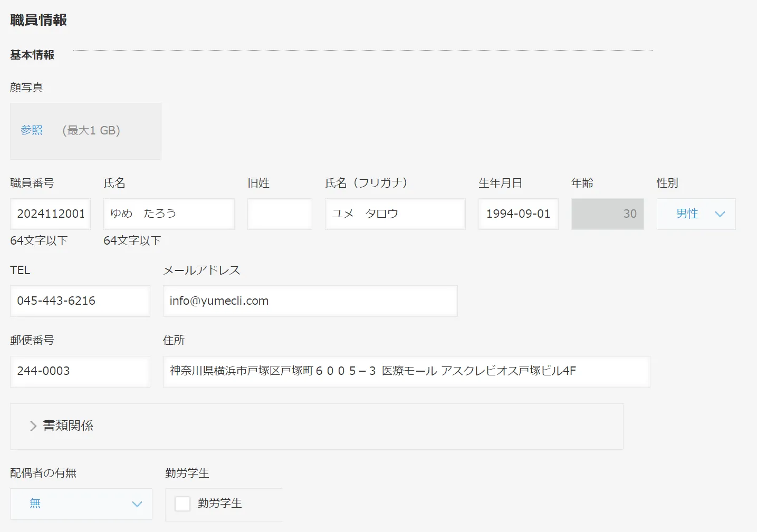Toggle the 勤労学生 checkbox
757x532 pixels.
[x=183, y=504]
